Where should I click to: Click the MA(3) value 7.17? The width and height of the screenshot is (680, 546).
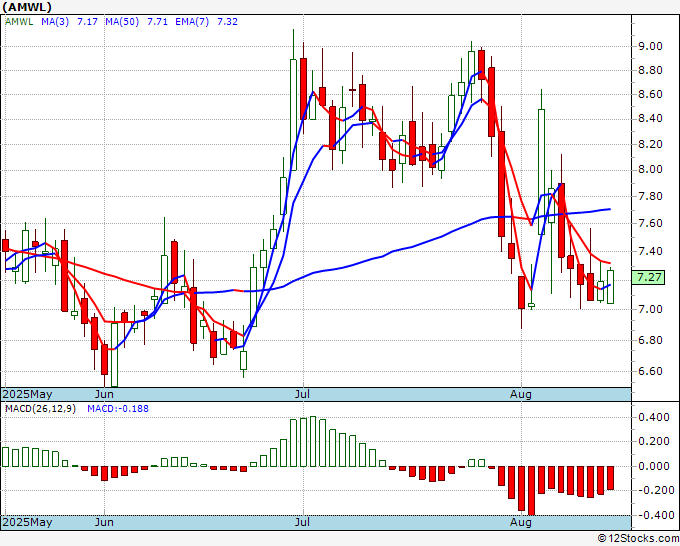click(x=87, y=22)
